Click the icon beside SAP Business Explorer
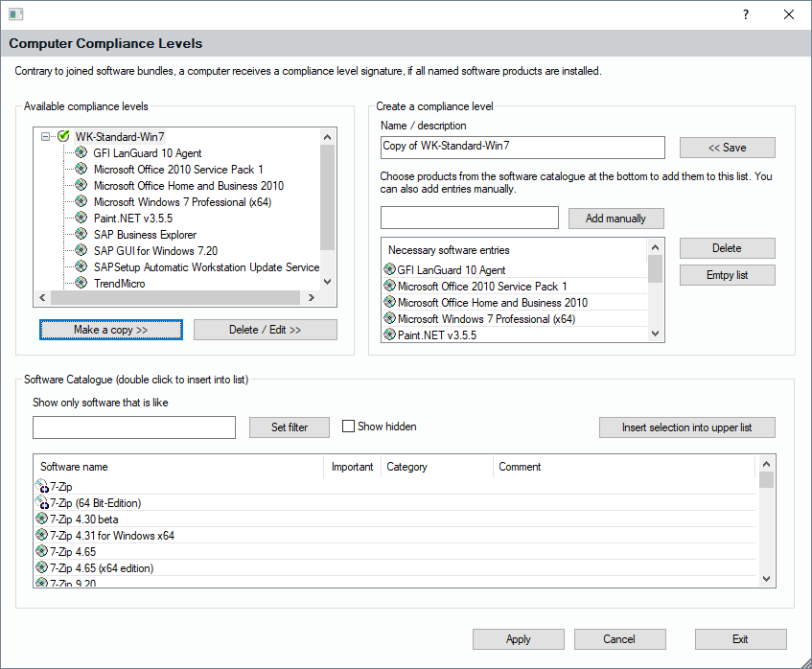This screenshot has width=812, height=669. point(81,234)
